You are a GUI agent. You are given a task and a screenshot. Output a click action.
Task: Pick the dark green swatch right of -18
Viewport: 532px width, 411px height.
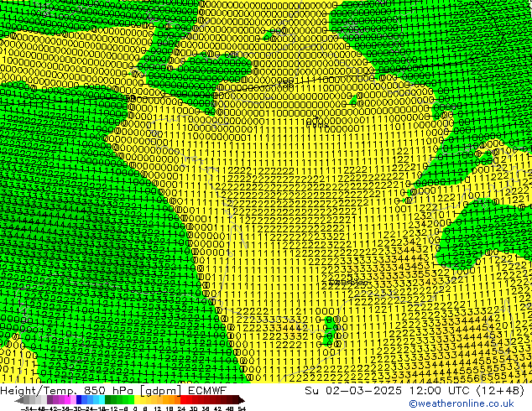click(107, 399)
